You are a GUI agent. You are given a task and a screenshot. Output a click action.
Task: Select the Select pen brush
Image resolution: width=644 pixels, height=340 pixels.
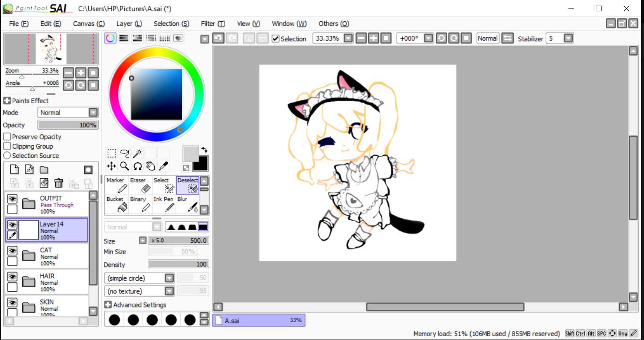coord(164,185)
